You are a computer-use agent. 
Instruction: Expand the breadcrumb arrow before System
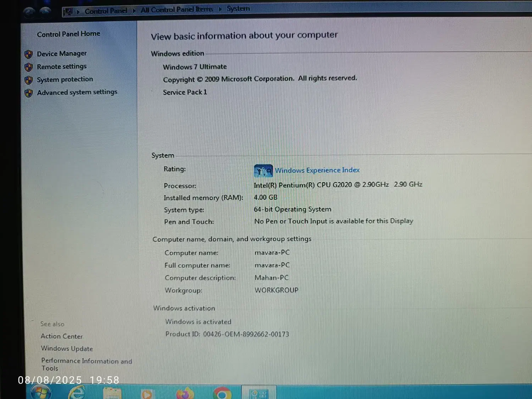(x=220, y=9)
